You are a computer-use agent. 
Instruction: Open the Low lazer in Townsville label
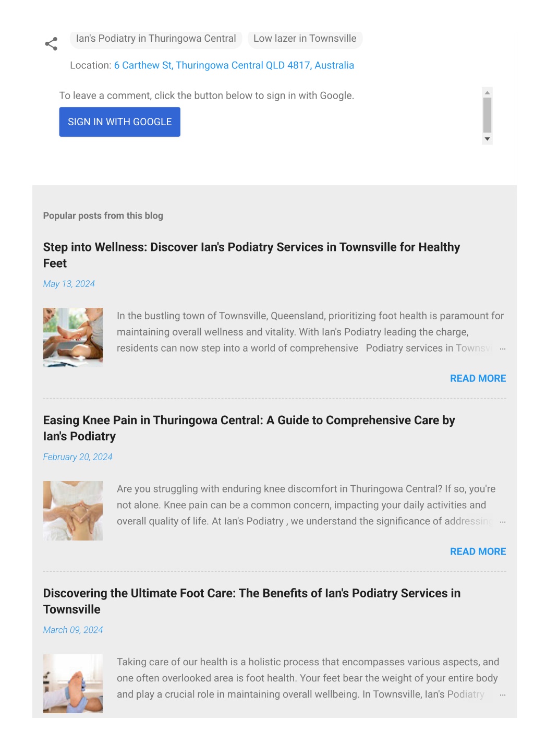[x=305, y=39]
